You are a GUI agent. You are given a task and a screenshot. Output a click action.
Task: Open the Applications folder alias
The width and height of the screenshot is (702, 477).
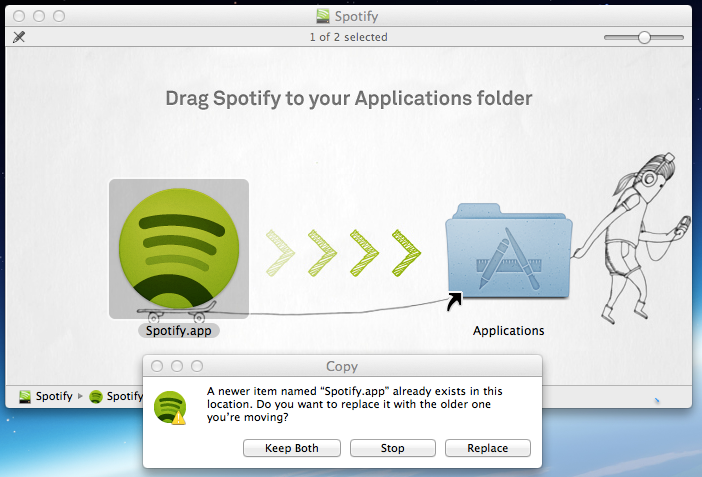coord(509,252)
